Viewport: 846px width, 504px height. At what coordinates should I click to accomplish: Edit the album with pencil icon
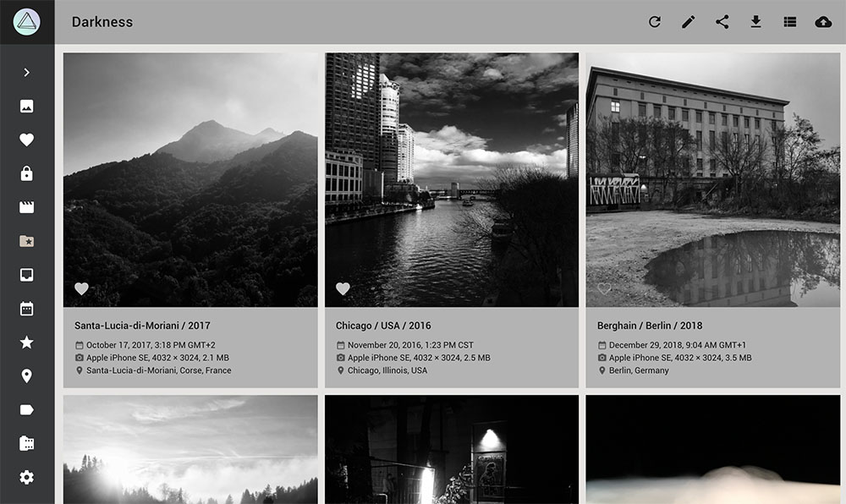click(689, 22)
